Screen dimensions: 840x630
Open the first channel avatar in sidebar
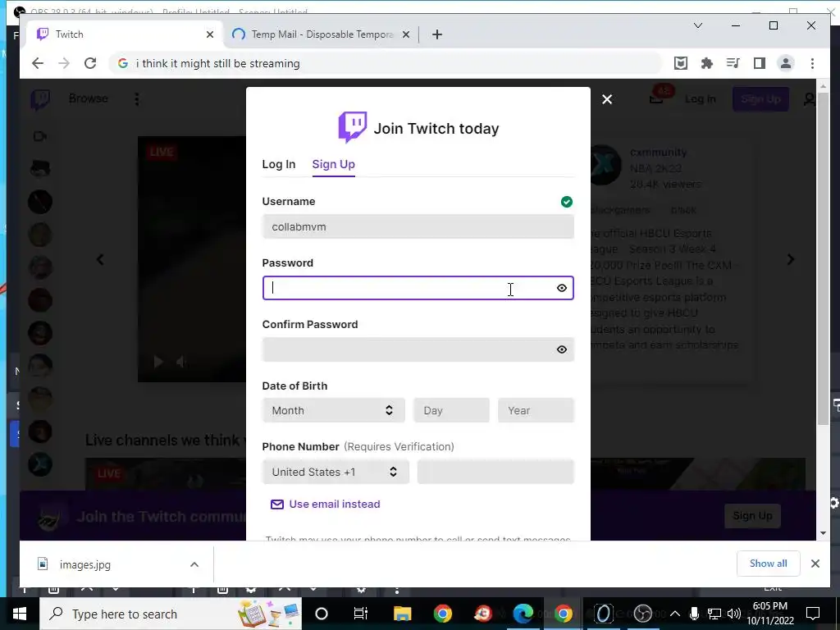(x=39, y=169)
